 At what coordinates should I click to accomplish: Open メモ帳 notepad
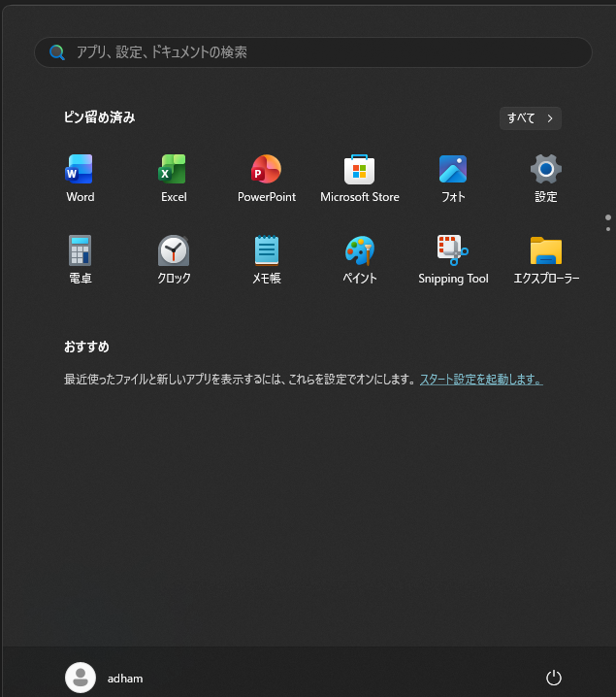pyautogui.click(x=267, y=259)
